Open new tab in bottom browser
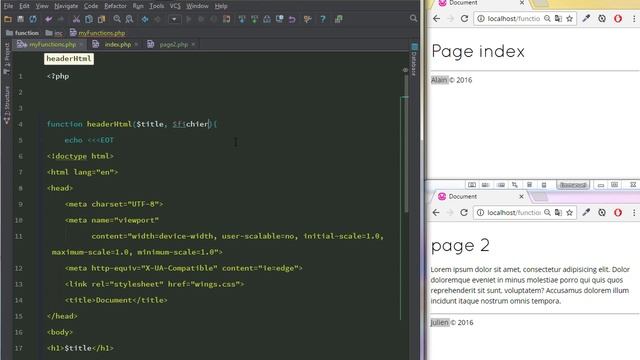This screenshot has width=640, height=360. 540,197
